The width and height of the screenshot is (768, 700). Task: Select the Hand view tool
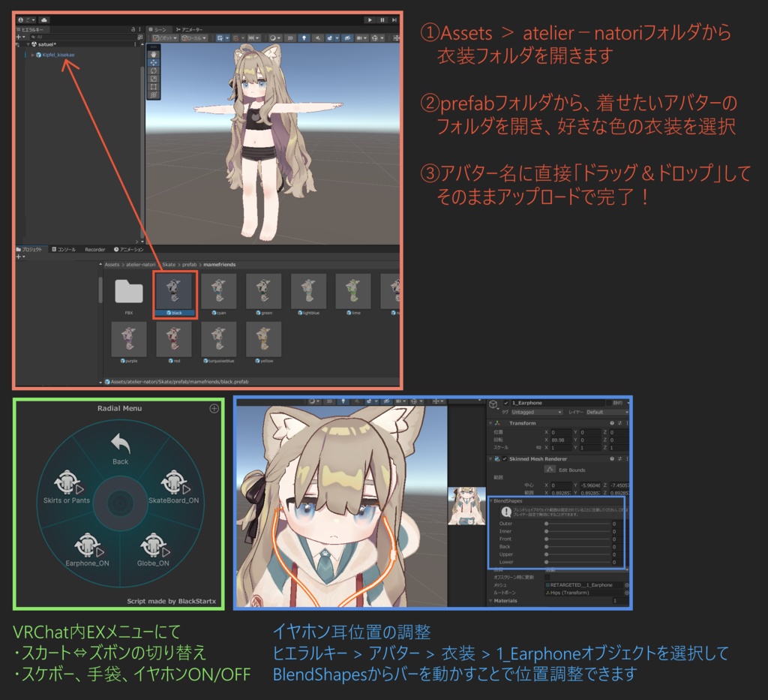coord(154,54)
